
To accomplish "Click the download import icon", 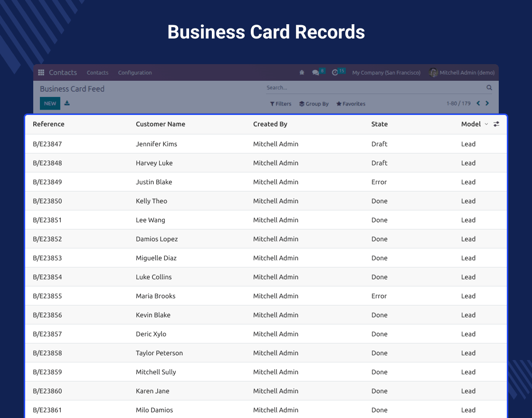I will pyautogui.click(x=67, y=103).
